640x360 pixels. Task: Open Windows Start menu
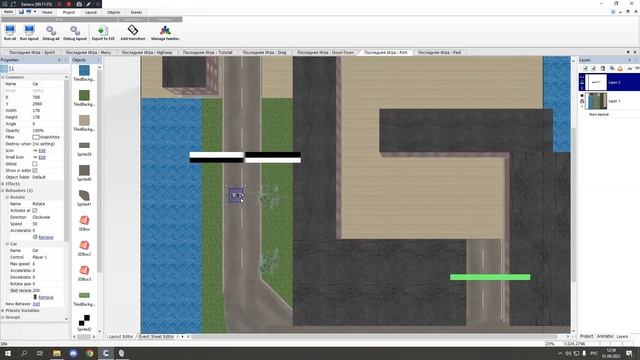click(x=7, y=353)
